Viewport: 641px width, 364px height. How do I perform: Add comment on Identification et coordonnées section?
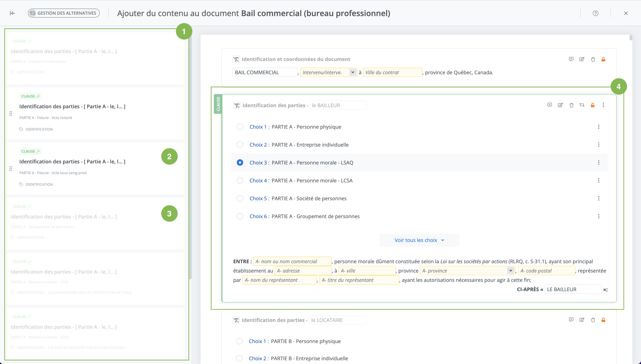571,59
